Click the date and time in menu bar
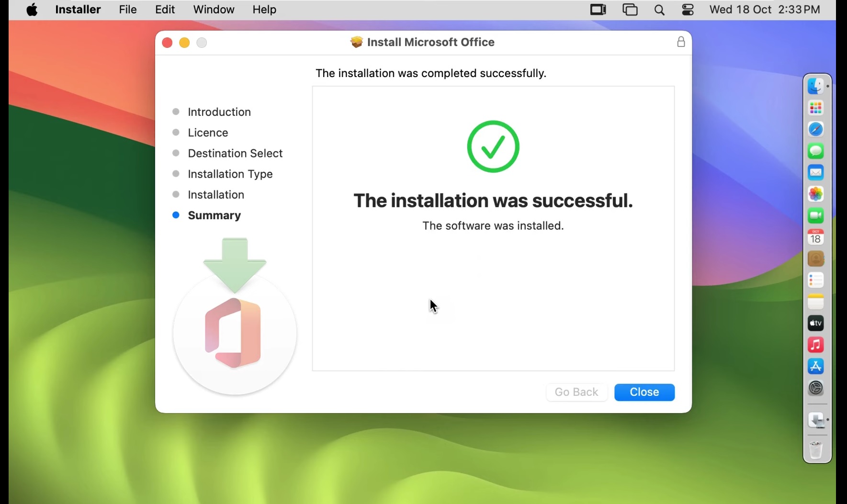The height and width of the screenshot is (504, 847). [765, 10]
